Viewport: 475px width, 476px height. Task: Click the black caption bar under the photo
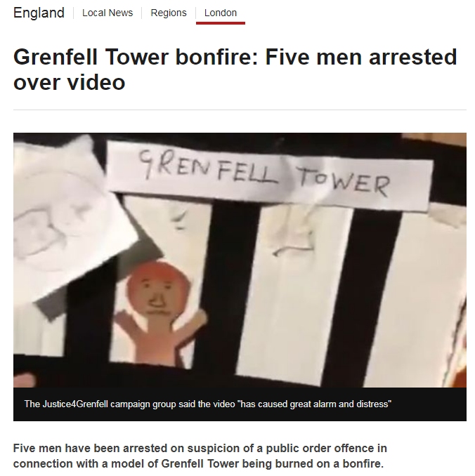[x=240, y=404]
